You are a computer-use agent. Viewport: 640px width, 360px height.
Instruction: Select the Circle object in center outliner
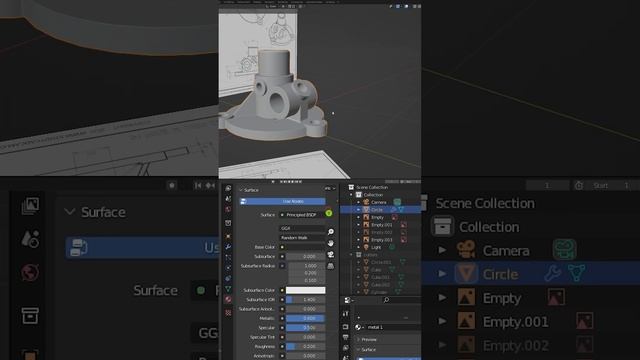point(376,209)
